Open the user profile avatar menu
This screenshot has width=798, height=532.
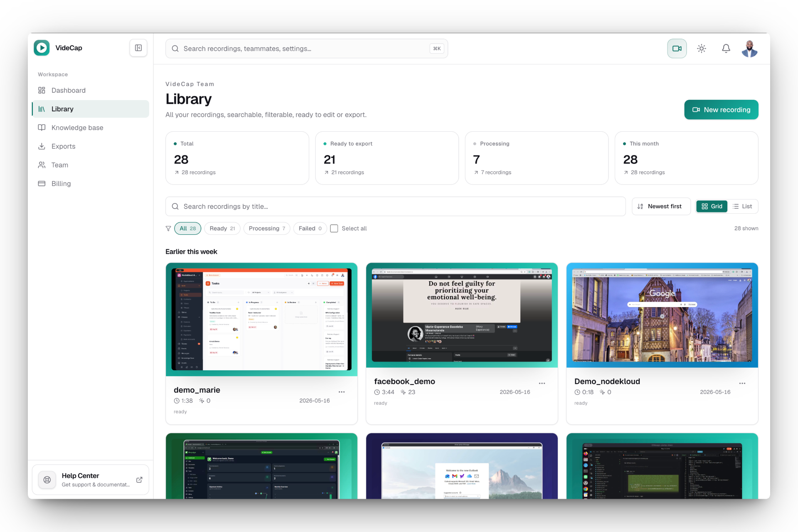pos(750,49)
